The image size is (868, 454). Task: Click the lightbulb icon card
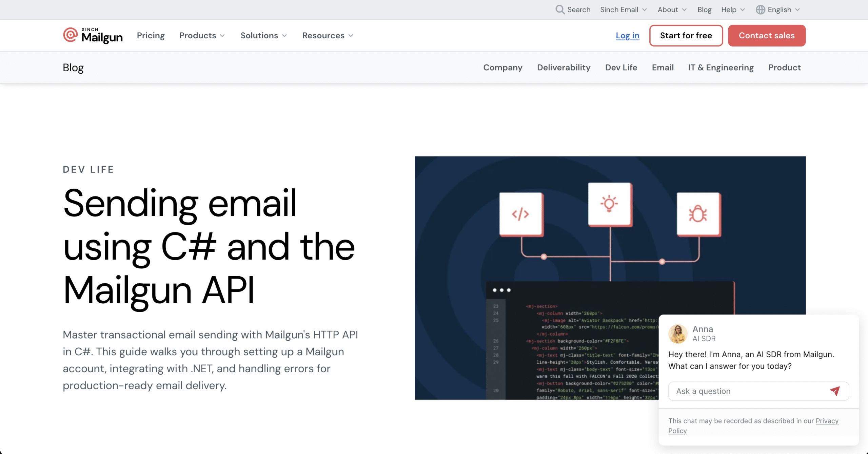609,204
